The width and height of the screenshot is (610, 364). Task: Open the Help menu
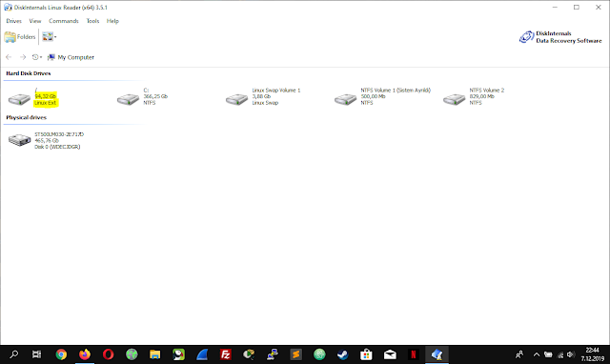click(112, 21)
